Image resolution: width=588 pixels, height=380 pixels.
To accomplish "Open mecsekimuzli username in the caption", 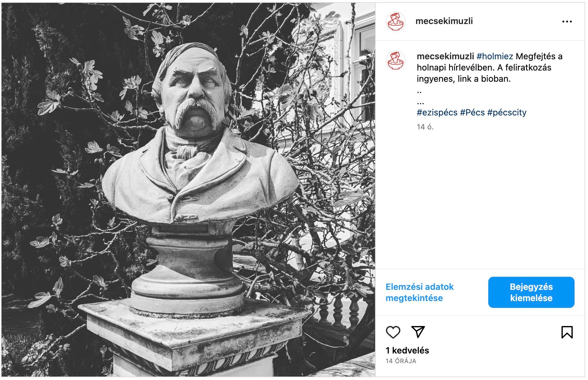I will tap(445, 56).
